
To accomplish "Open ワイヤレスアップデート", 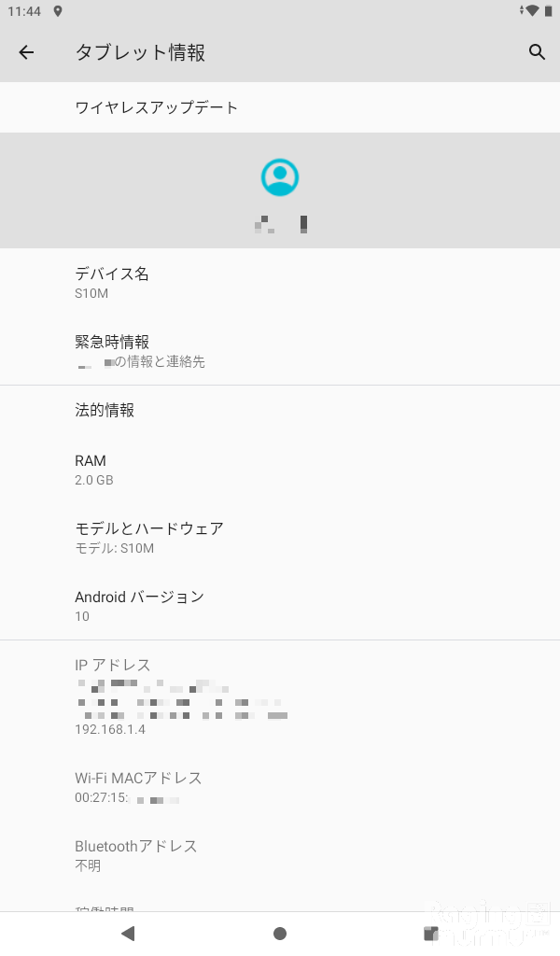I will tap(280, 107).
